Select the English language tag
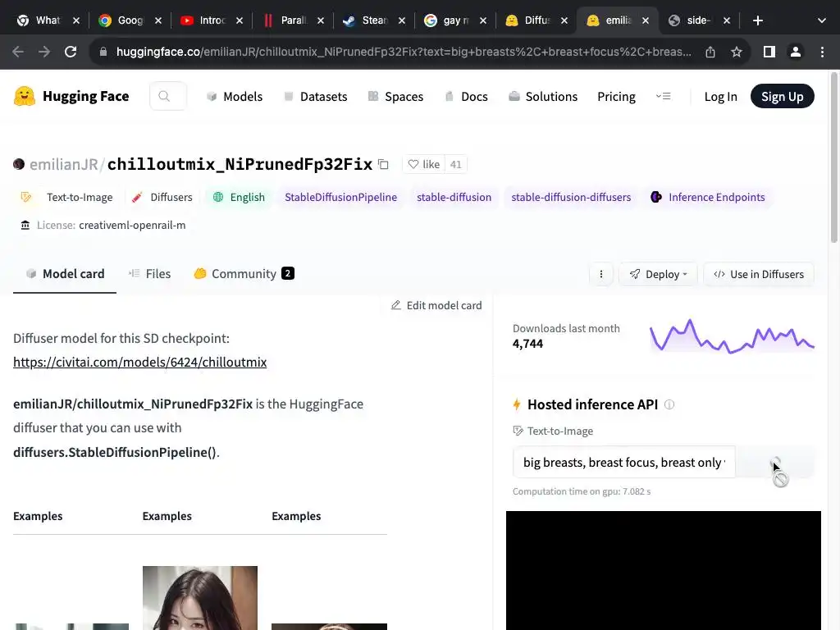 tap(239, 197)
